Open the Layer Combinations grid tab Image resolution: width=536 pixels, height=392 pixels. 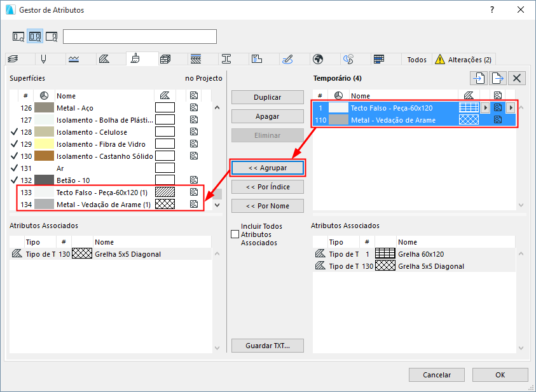coord(379,60)
